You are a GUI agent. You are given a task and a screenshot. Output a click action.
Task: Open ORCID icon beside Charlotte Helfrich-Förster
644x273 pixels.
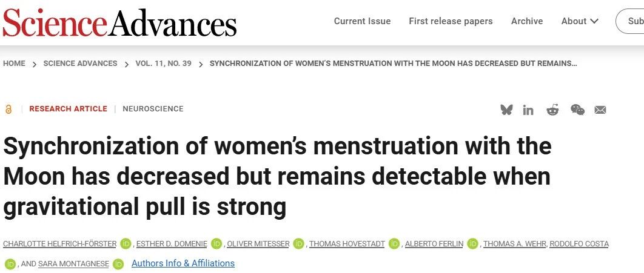point(126,244)
